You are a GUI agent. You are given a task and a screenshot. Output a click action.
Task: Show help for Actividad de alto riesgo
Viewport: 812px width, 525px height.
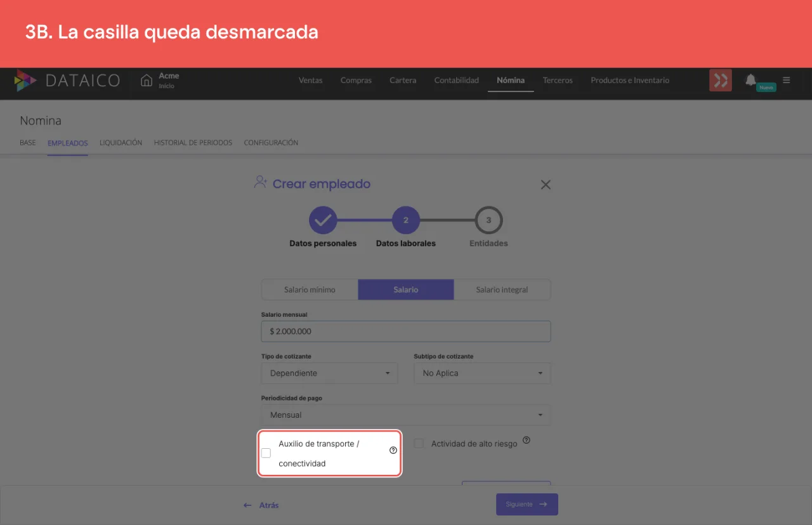coord(526,440)
